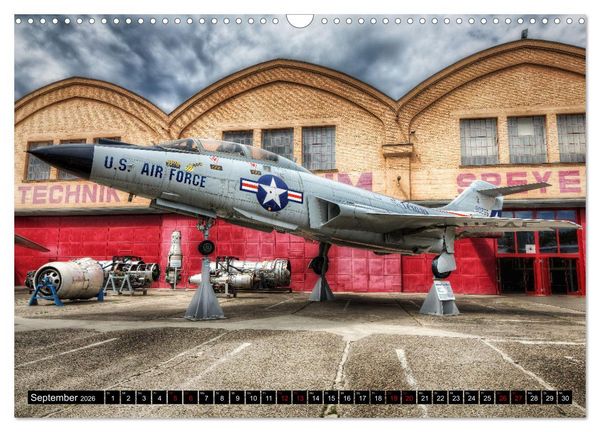The image size is (600, 432).
Task: Click the TECHNIK lettering on the building
Action: click(x=69, y=194)
